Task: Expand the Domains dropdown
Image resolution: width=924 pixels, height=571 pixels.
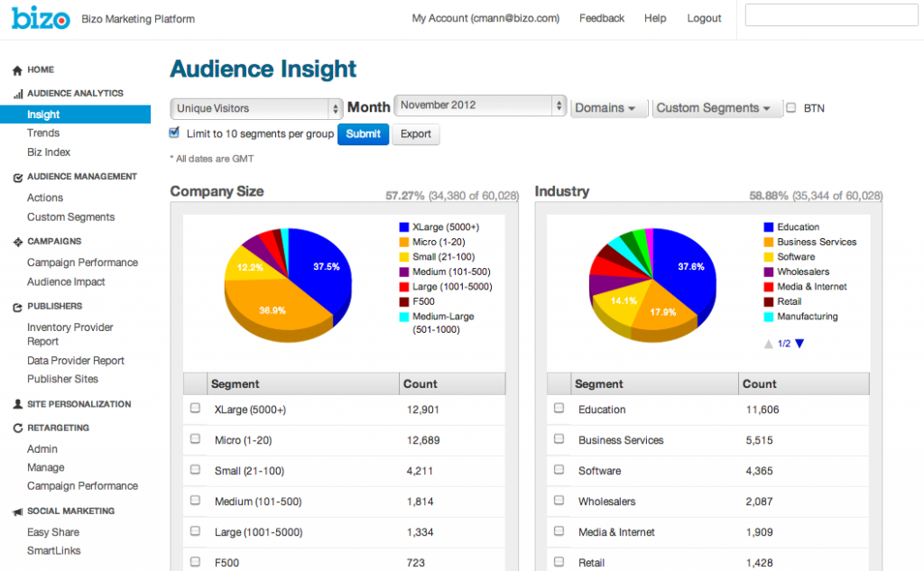Action: (x=609, y=108)
